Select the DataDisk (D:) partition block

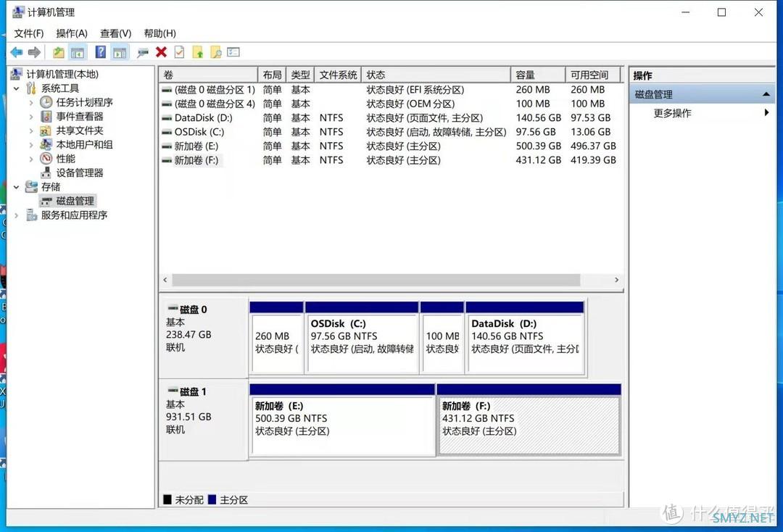pyautogui.click(x=525, y=337)
